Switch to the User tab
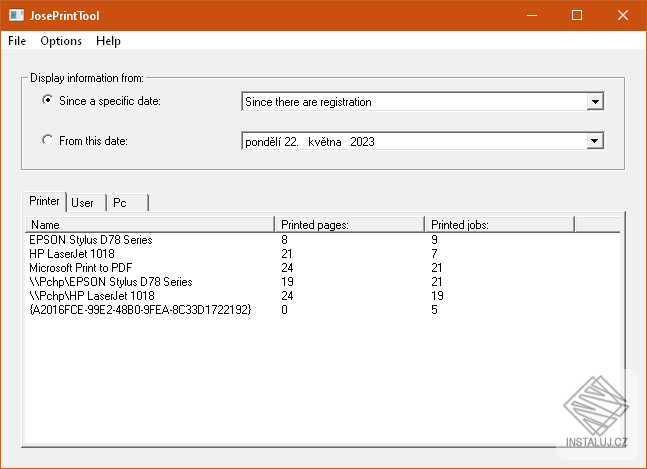 82,203
